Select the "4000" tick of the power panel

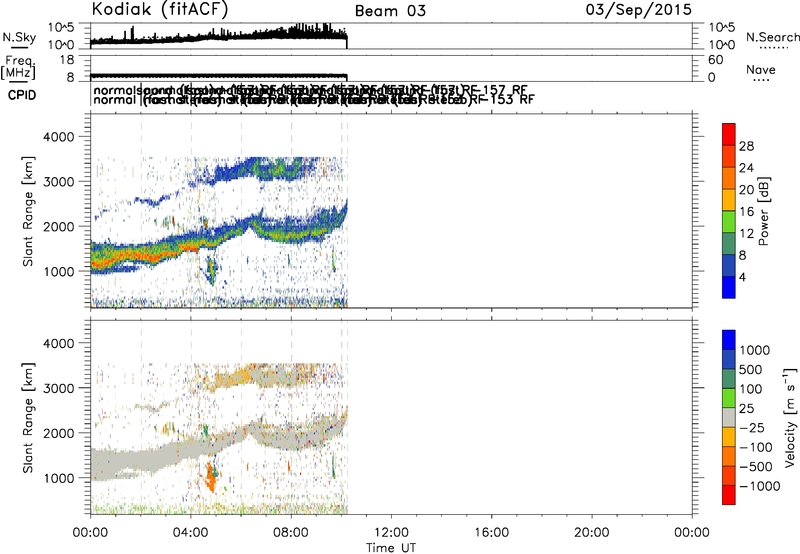(x=58, y=137)
